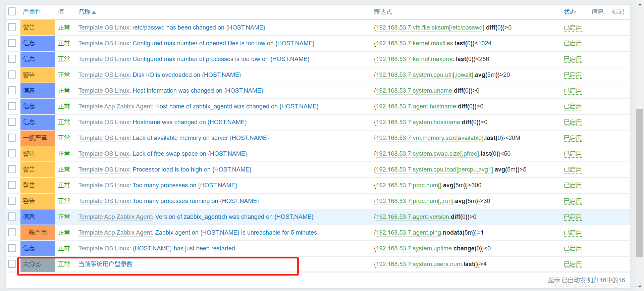
Task: Open kernel.maxfiles item expression link
Action: [415, 43]
